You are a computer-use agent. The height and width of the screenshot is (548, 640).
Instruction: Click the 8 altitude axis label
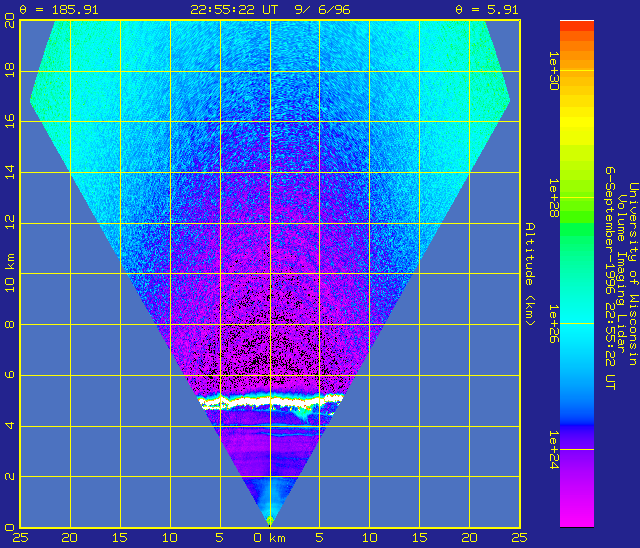click(10, 324)
